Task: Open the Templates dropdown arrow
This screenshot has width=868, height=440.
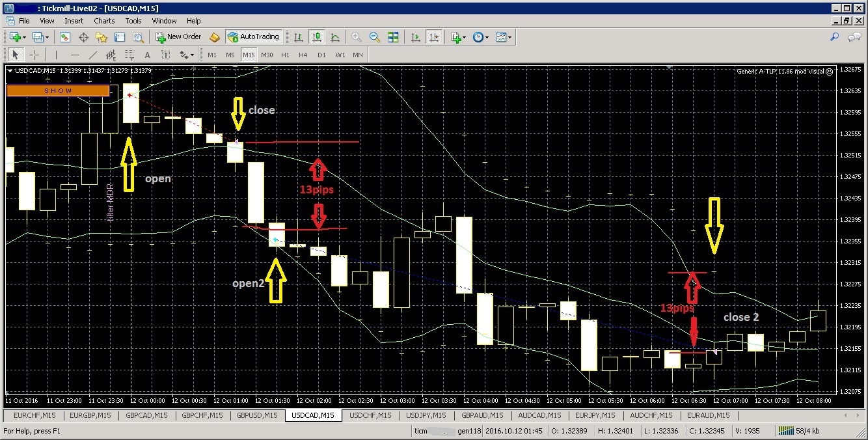Action: [x=510, y=37]
